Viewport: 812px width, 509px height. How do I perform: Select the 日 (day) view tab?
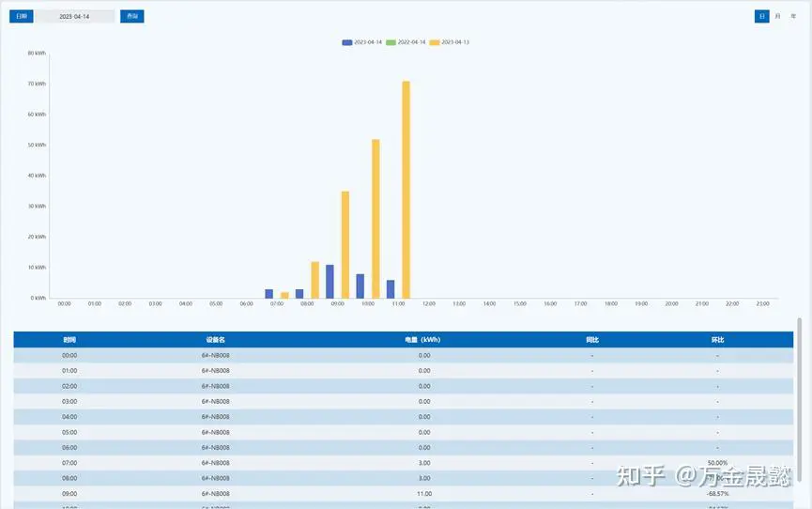(761, 16)
